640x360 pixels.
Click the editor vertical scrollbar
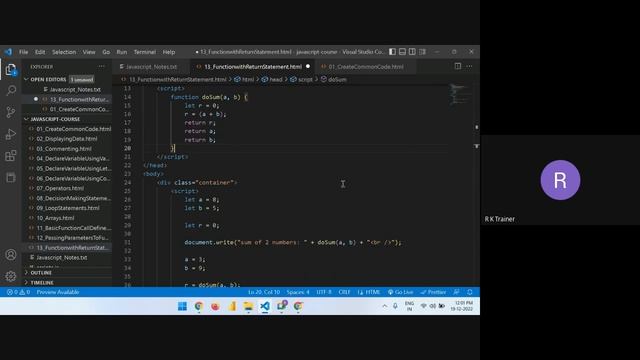point(476,184)
